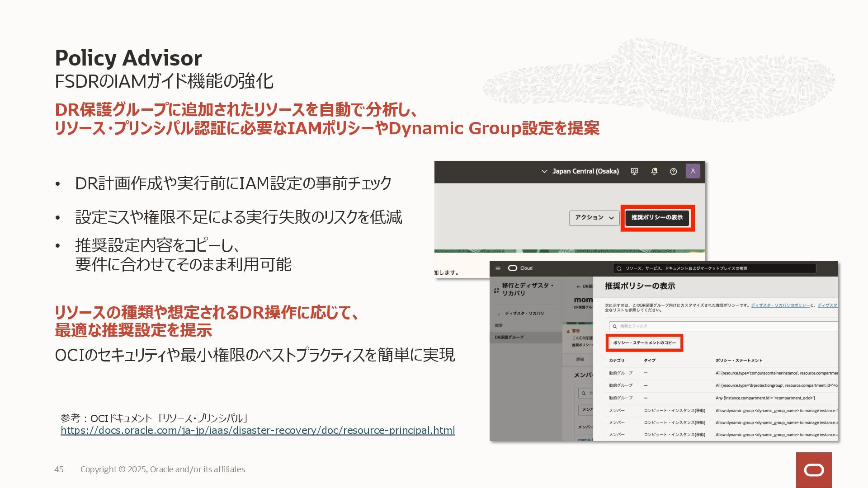Open the user profile avatar icon
This screenshot has width=868, height=488.
(x=693, y=171)
